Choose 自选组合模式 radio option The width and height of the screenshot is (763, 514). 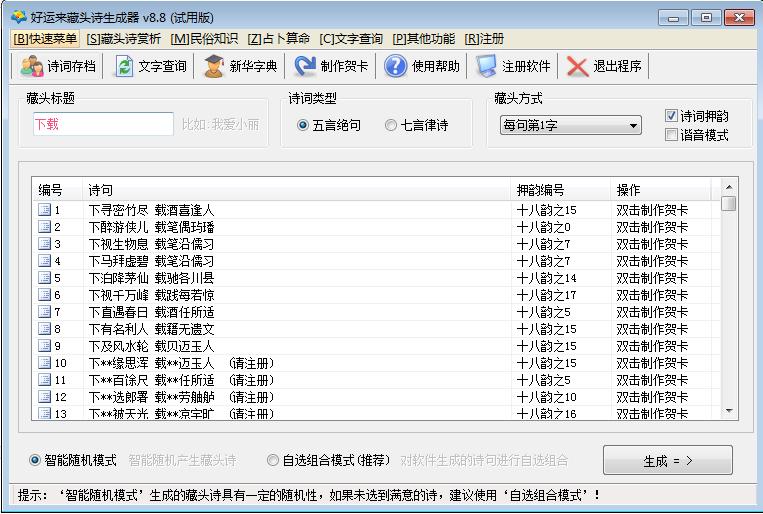[273, 460]
